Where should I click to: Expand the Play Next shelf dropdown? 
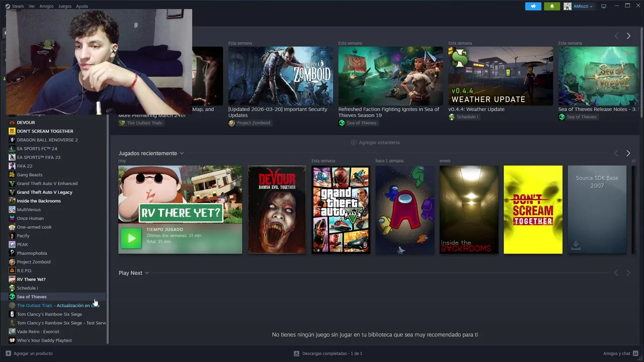pyautogui.click(x=147, y=273)
